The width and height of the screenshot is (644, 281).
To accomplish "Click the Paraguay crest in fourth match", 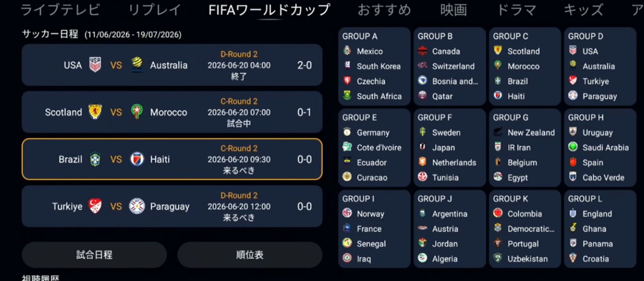I will point(137,206).
